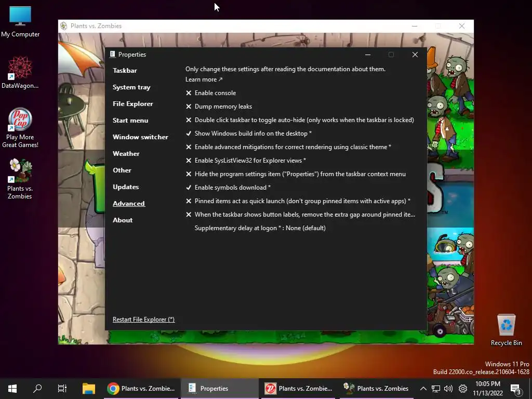Switch to Chrome Plants vs. Zombies taskbar button

(141, 389)
